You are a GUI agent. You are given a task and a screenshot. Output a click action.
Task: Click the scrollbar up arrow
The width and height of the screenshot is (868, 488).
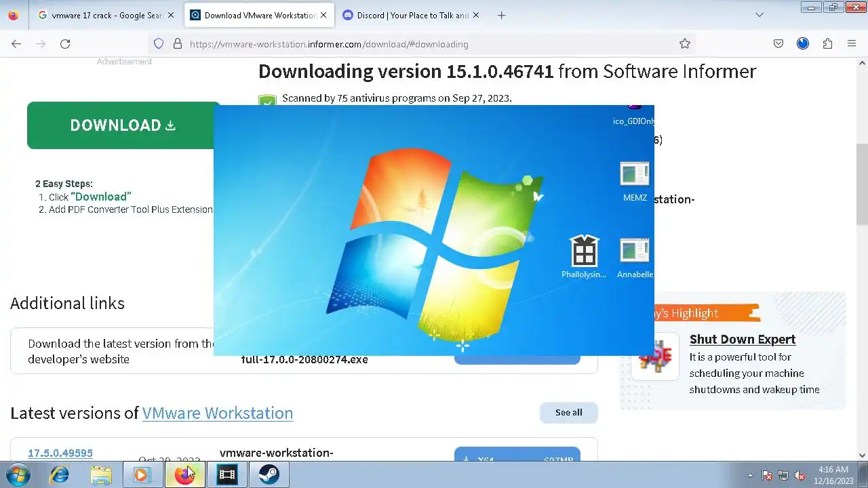[x=862, y=63]
